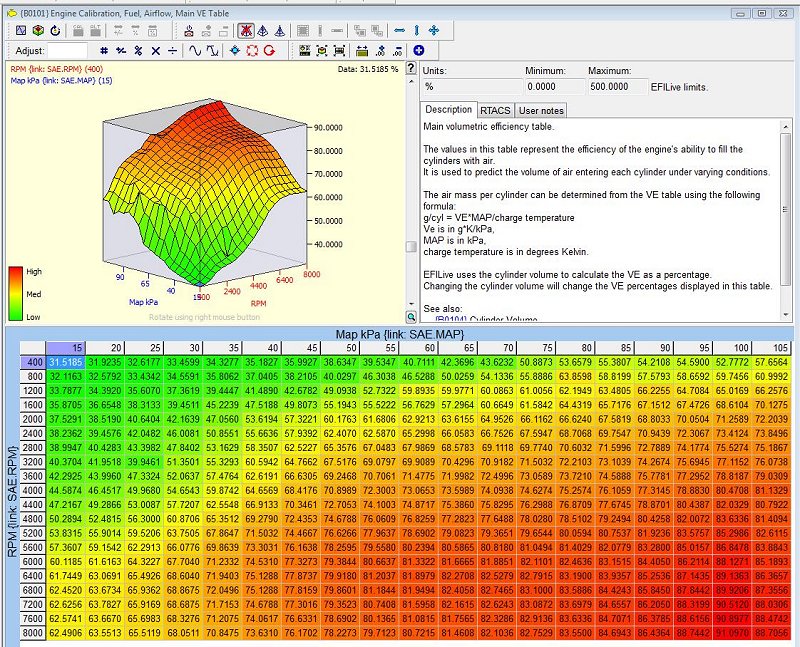Click the description scrollbar up arrow
Screen dimensions: 800x647
pyautogui.click(x=786, y=127)
